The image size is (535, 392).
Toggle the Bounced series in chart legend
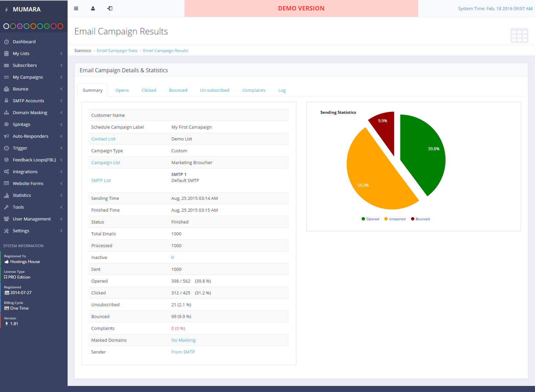[420, 219]
